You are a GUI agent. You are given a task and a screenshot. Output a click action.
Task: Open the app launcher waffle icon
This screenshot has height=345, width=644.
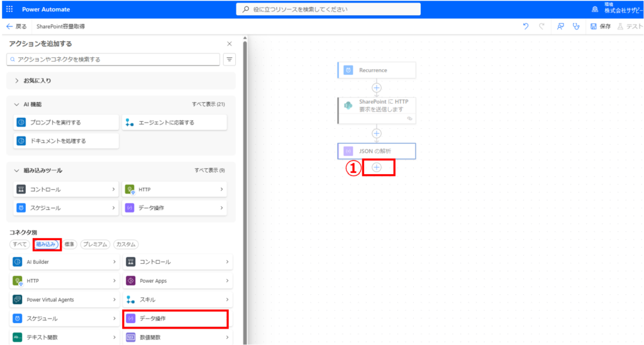click(9, 9)
